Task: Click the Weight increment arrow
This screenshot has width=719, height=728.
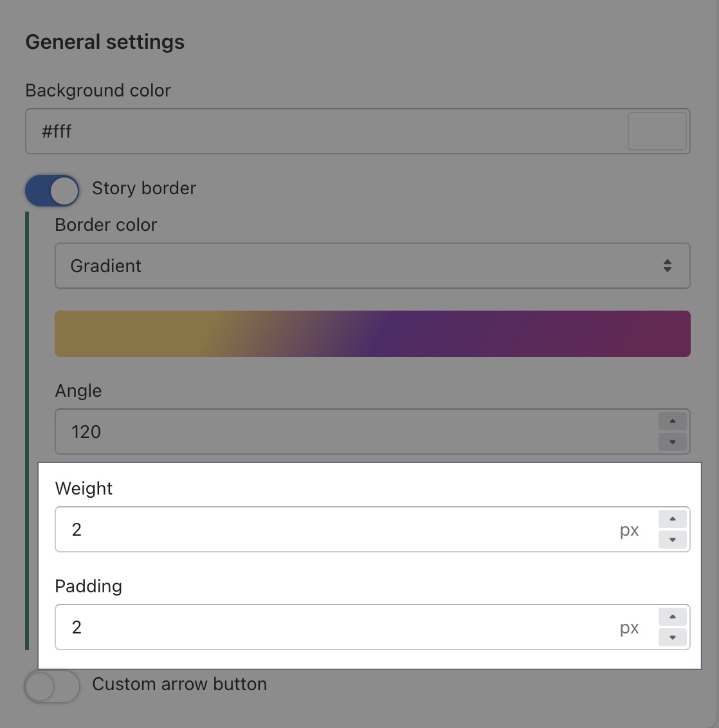Action: (x=673, y=519)
